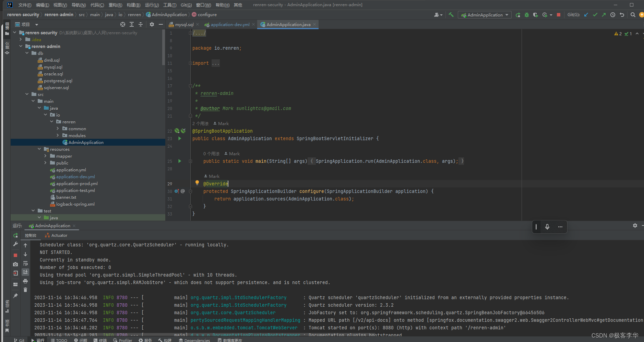644x342 pixels.
Task: Click the print console output icon
Action: pyautogui.click(x=25, y=281)
